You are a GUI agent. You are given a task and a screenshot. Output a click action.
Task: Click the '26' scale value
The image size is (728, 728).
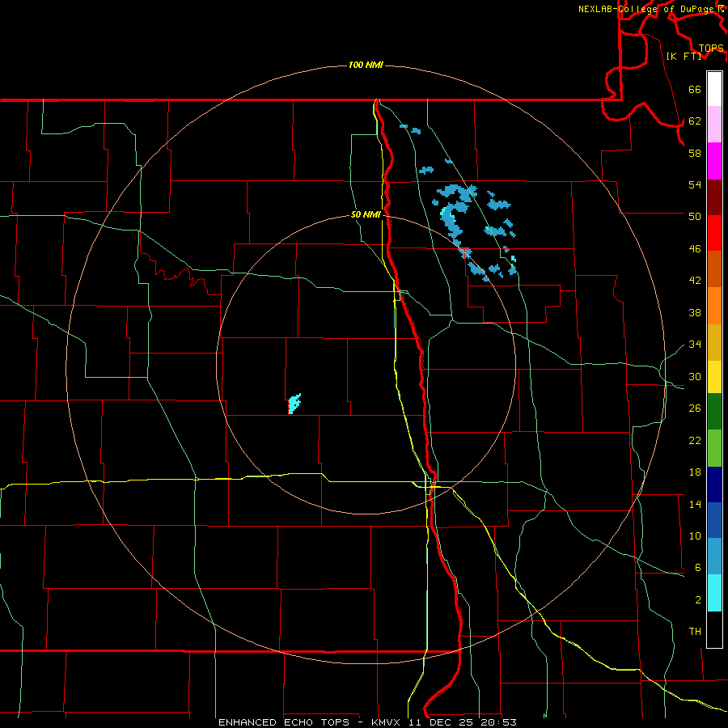click(x=695, y=408)
